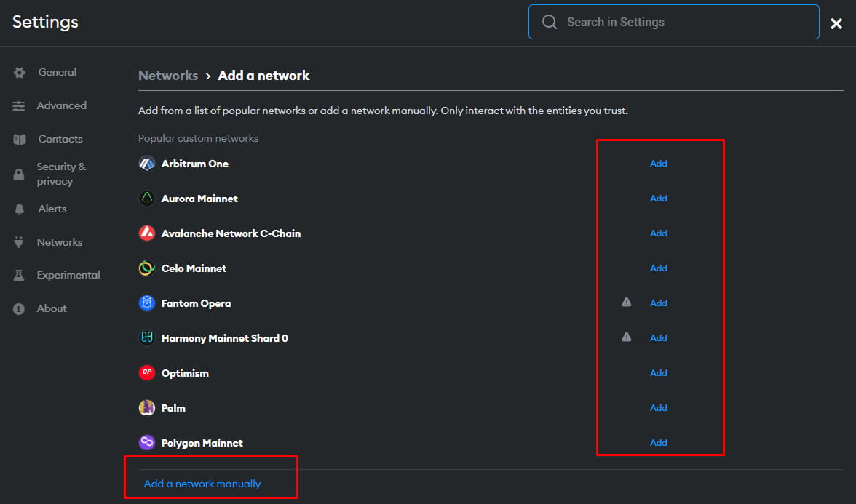Click the Avalanche network logo

pyautogui.click(x=147, y=233)
